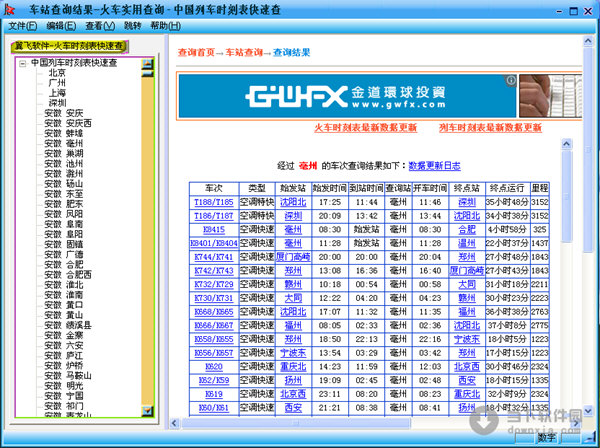
Task: Select 安徽 蚌埠 tree item
Action: (64, 134)
